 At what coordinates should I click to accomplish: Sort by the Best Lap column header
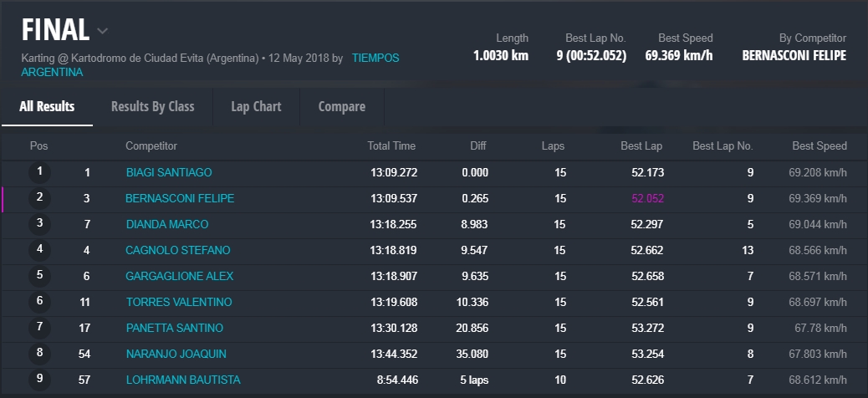coord(641,146)
